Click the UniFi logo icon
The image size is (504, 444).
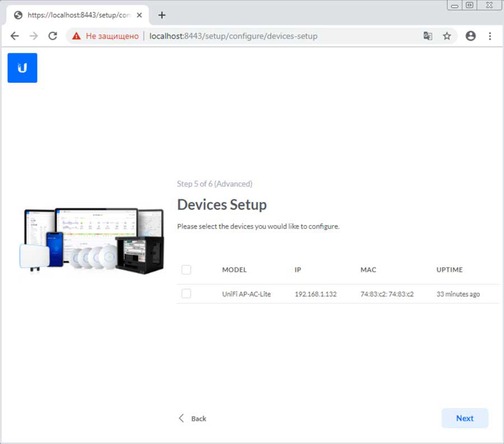click(x=22, y=68)
